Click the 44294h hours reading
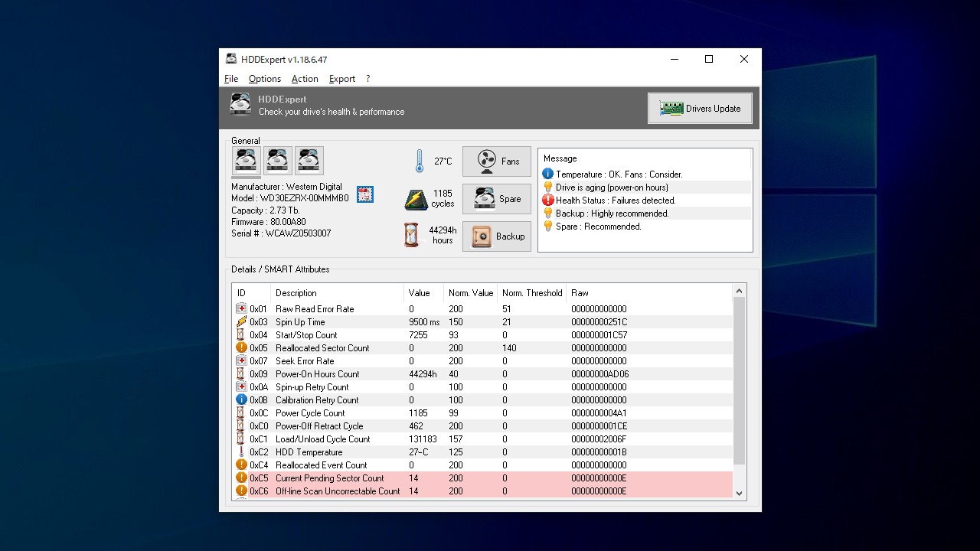Viewport: 980px width, 551px height. tap(443, 235)
